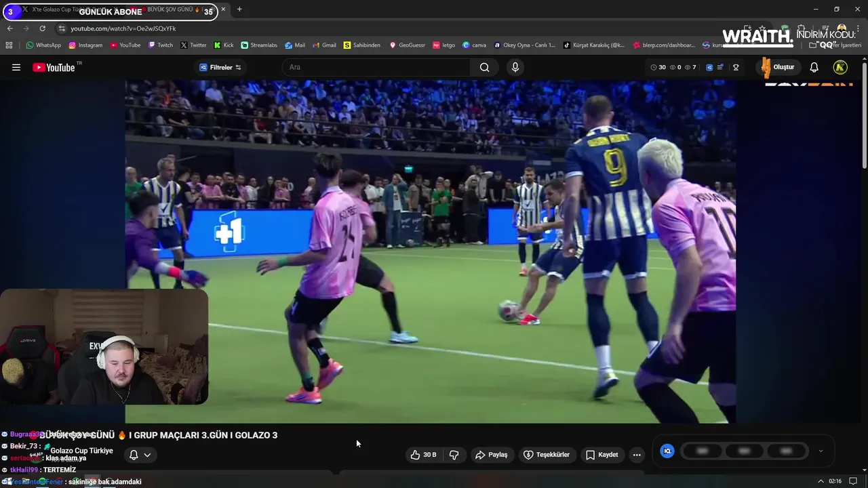Open the canva bookmark
Viewport: 868px width, 488px height.
pos(475,45)
